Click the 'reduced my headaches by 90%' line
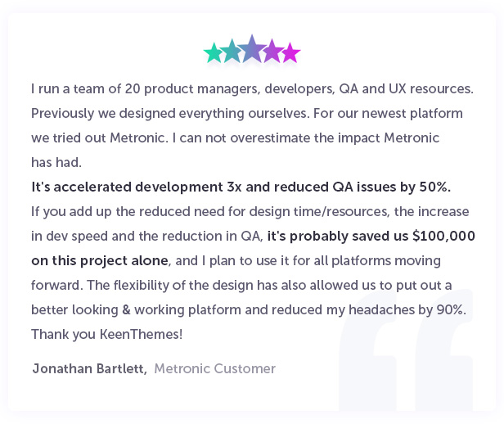The height and width of the screenshot is (424, 504). click(249, 309)
